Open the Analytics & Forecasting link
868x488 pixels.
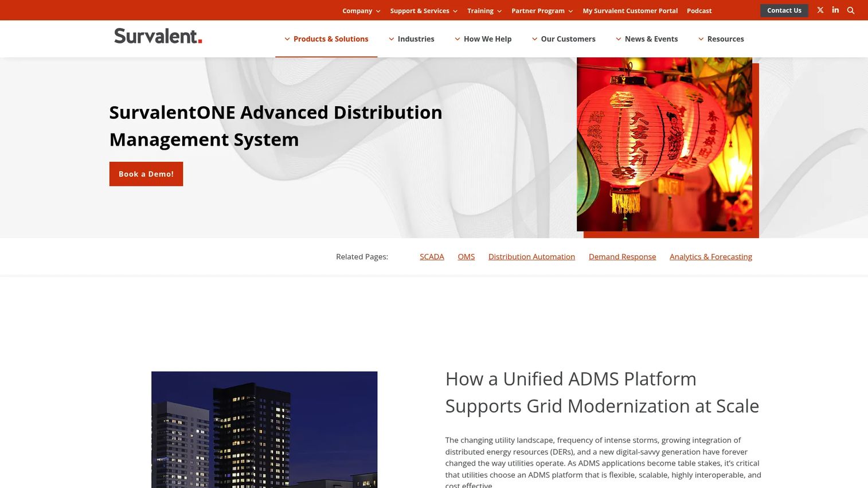[711, 257]
